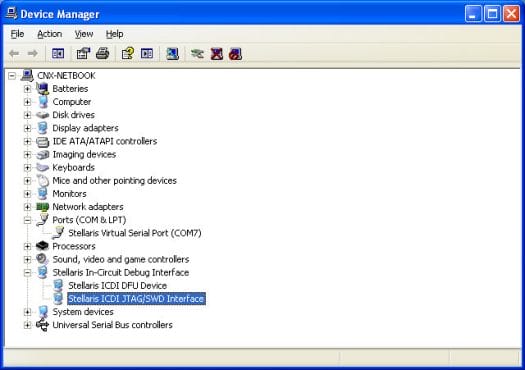Collapse the Ports (COM & LPT) node
525x370 pixels.
tap(27, 220)
